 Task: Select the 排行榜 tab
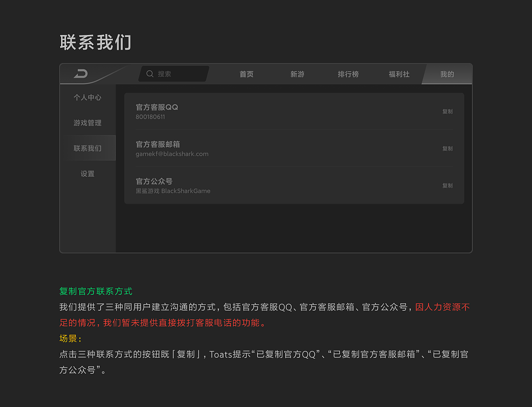click(x=348, y=74)
